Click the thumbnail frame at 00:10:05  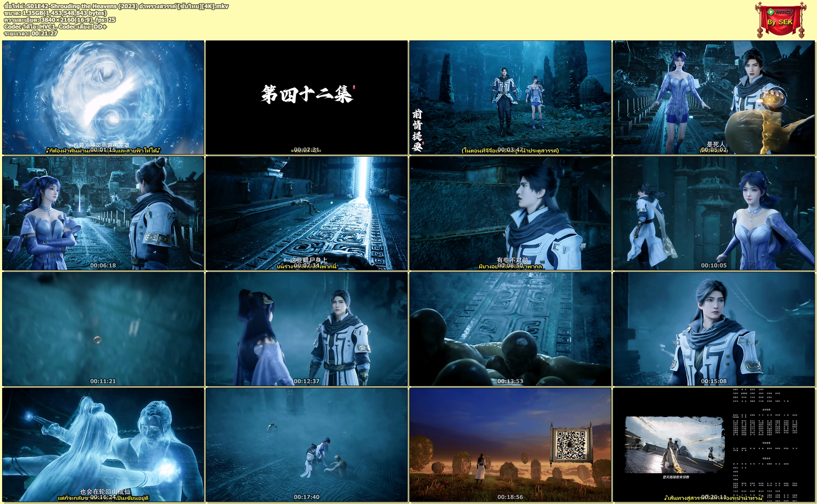(714, 213)
